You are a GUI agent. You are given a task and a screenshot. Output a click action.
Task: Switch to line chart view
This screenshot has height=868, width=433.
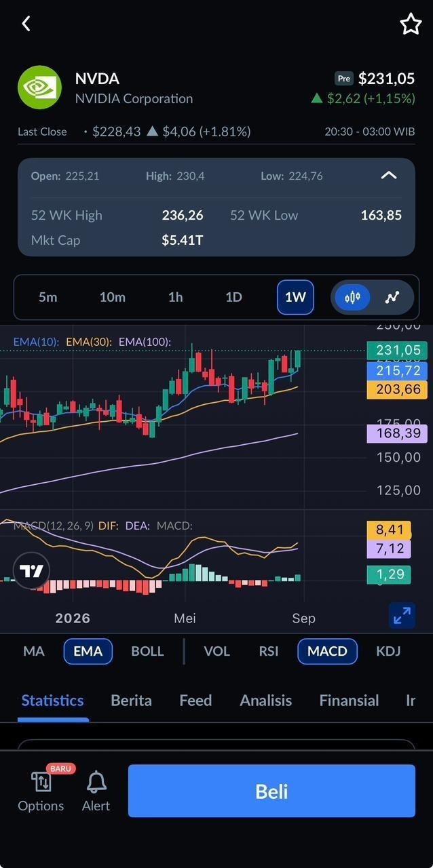(x=392, y=297)
